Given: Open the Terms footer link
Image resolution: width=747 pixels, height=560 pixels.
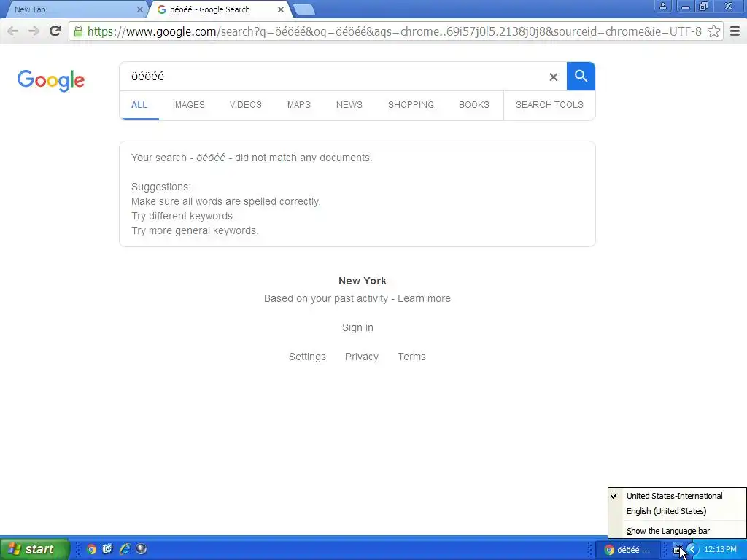Looking at the screenshot, I should [x=411, y=357].
